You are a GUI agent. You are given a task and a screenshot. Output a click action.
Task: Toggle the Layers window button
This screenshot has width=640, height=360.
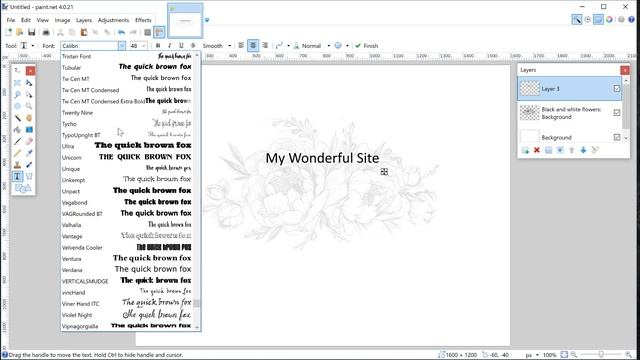click(x=598, y=20)
